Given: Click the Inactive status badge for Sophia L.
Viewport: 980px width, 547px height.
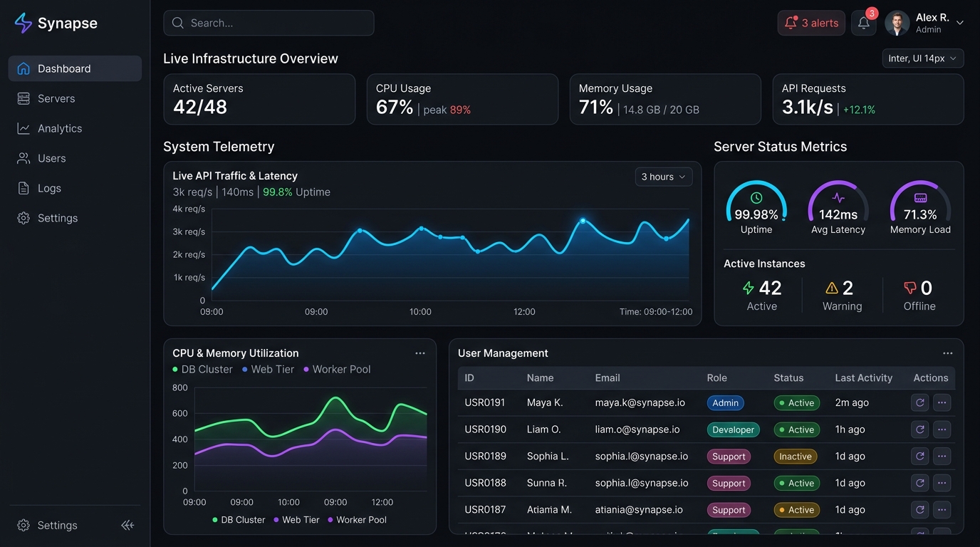Looking at the screenshot, I should coord(796,457).
